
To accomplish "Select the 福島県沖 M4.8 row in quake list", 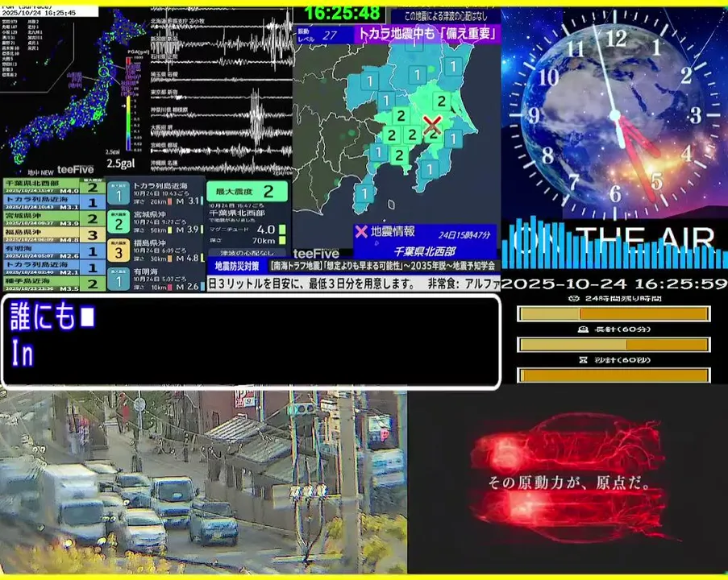I will click(x=54, y=234).
